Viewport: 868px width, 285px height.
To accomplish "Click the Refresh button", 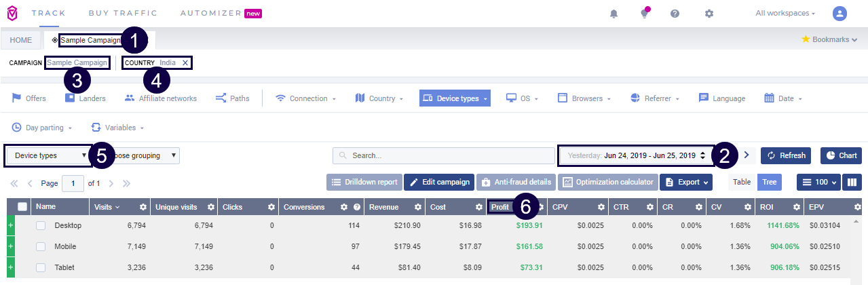I will tap(786, 155).
